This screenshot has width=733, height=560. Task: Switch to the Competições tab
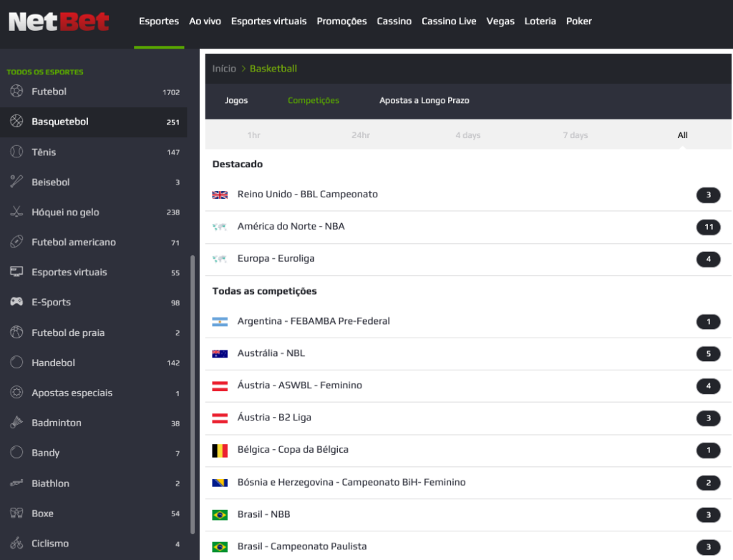314,100
